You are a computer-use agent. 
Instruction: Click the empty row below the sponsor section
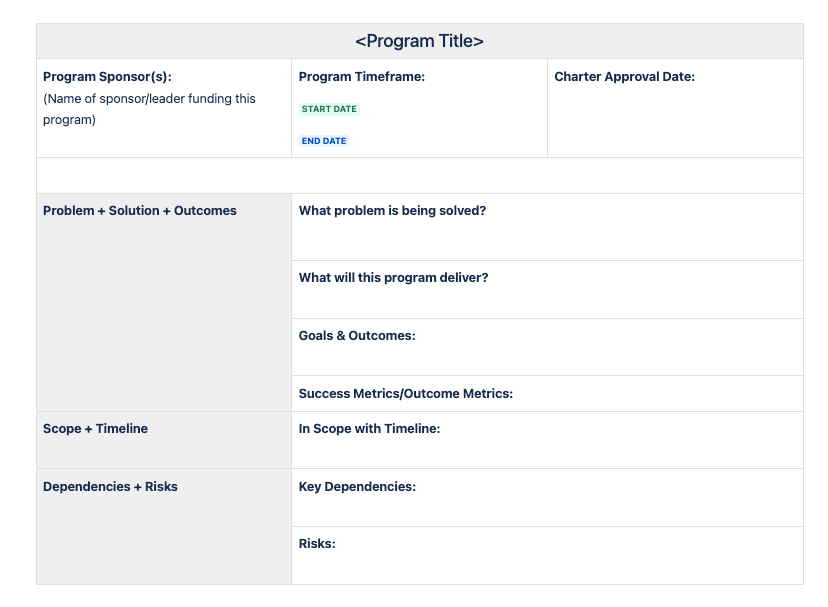click(419, 175)
